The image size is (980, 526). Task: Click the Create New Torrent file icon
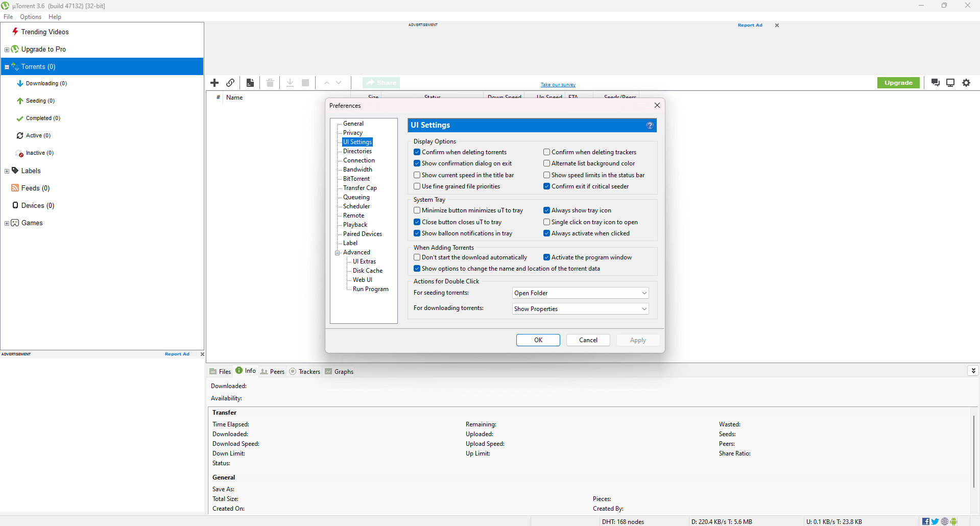coord(250,83)
